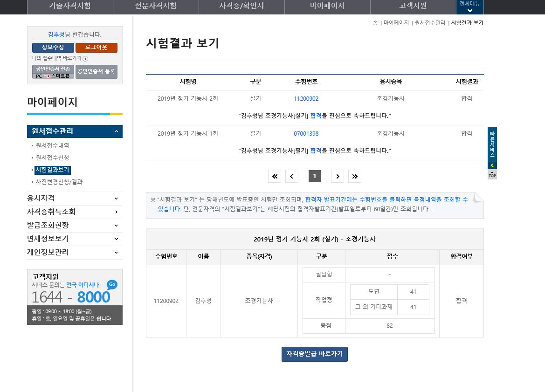Click the 로그아웃 button
545x392 pixels.
[96, 48]
